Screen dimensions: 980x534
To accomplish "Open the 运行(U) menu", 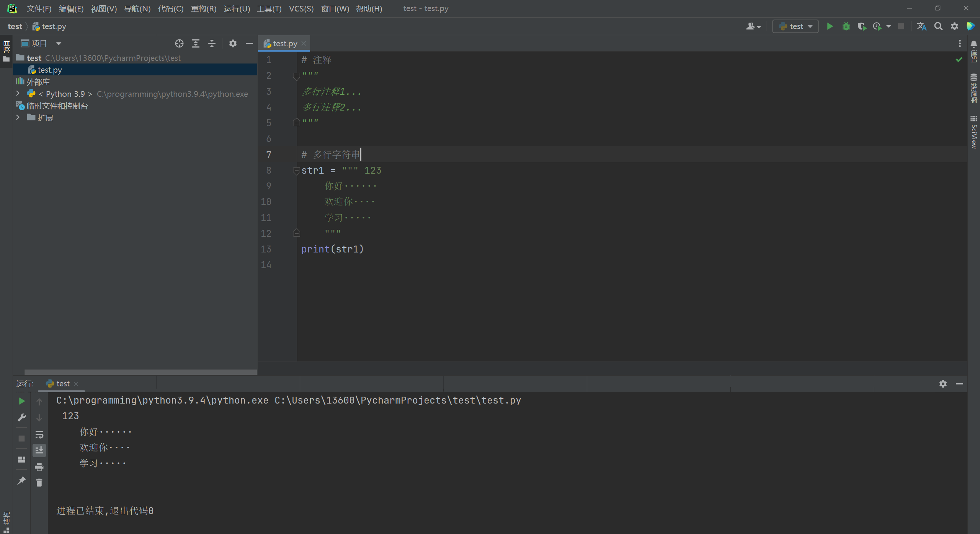I will tap(237, 8).
